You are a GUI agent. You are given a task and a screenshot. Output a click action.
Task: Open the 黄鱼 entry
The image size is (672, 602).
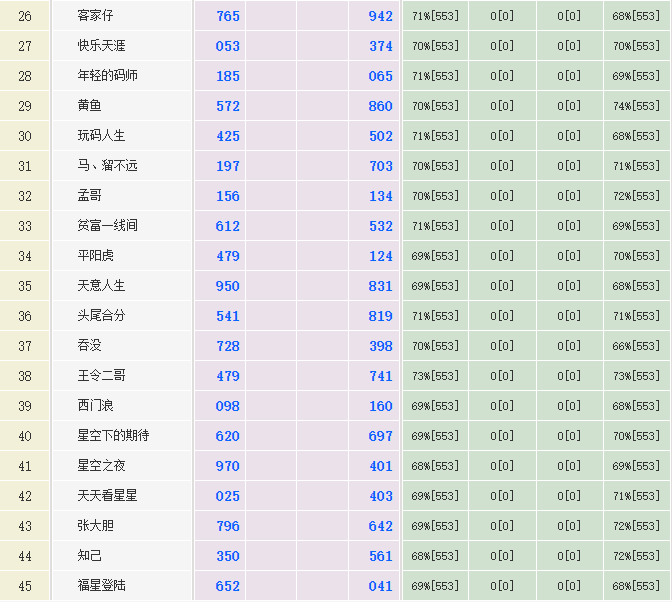click(90, 106)
